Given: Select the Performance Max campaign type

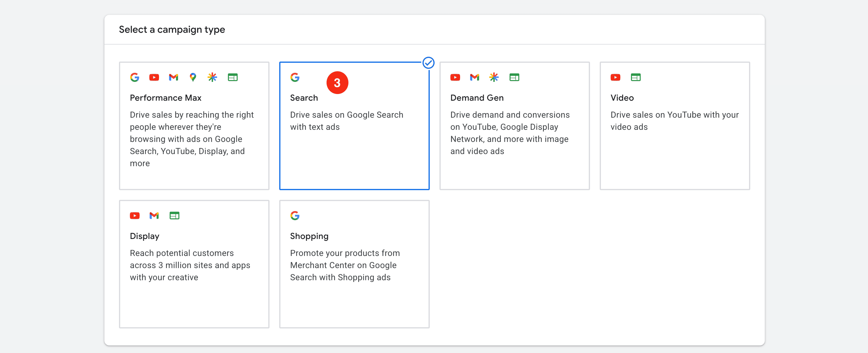Looking at the screenshot, I should tap(194, 126).
